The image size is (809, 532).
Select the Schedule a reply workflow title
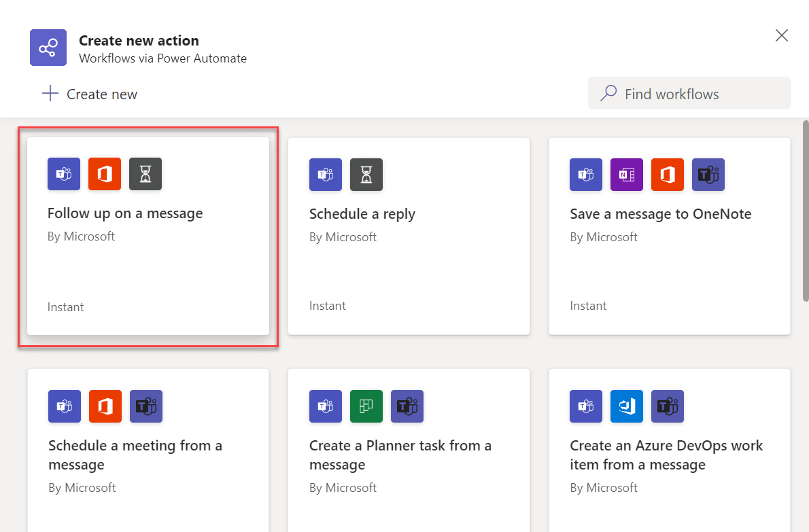[x=362, y=214]
